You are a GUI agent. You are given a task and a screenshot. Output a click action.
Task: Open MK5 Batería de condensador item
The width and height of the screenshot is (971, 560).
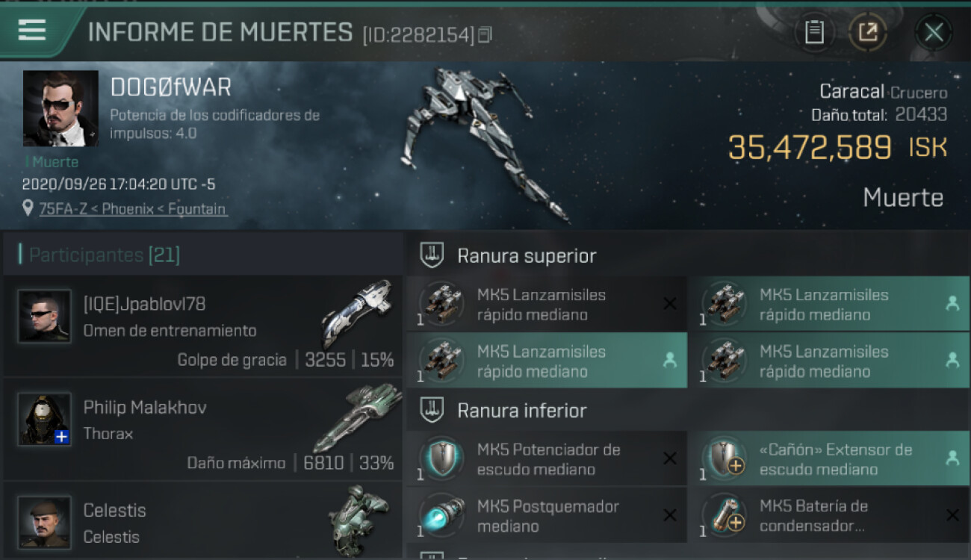coord(828,515)
